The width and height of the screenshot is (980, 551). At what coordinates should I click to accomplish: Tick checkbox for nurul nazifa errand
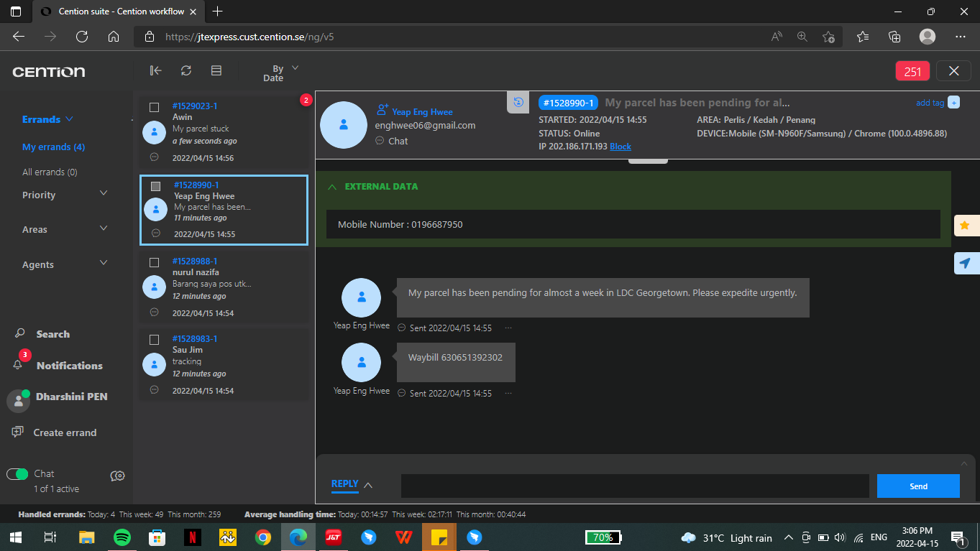point(154,262)
